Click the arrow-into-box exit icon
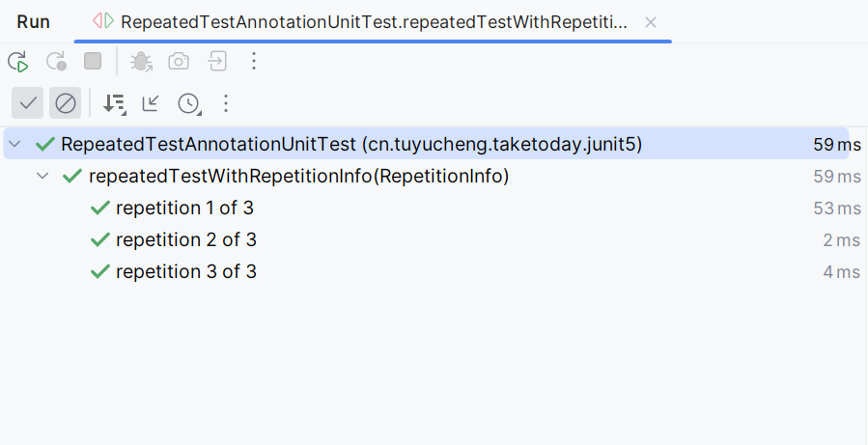This screenshot has width=868, height=445. coord(217,61)
